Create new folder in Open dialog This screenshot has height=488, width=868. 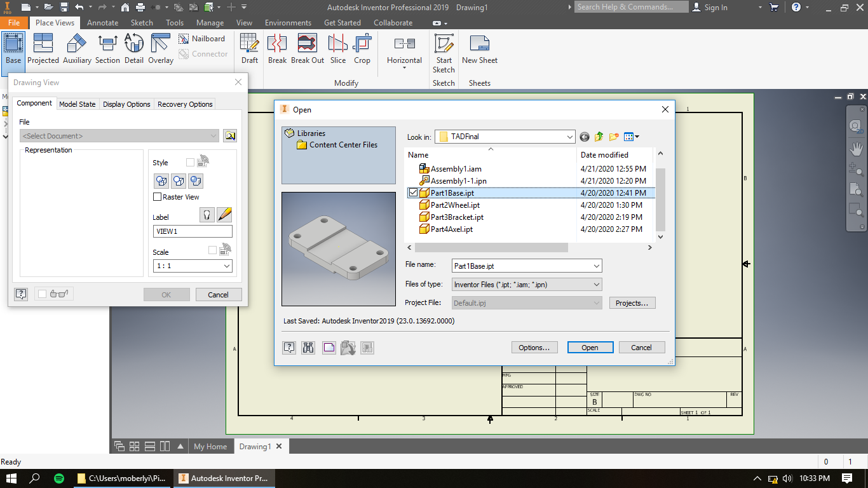point(614,137)
